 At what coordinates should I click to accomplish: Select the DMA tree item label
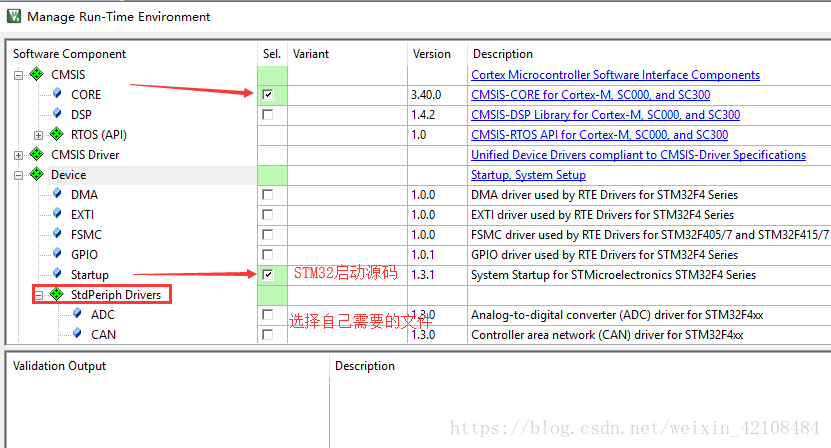coord(84,195)
